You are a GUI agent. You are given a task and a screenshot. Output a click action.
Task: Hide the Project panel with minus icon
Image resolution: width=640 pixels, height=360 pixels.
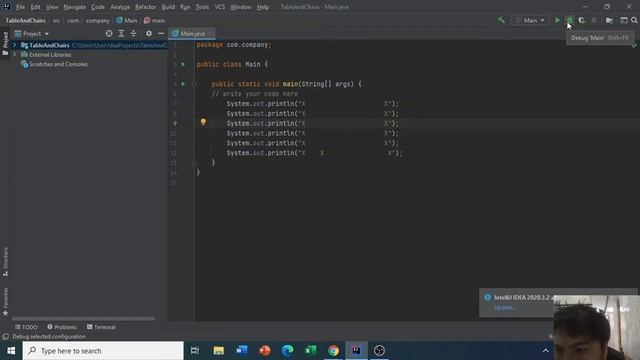coord(161,33)
